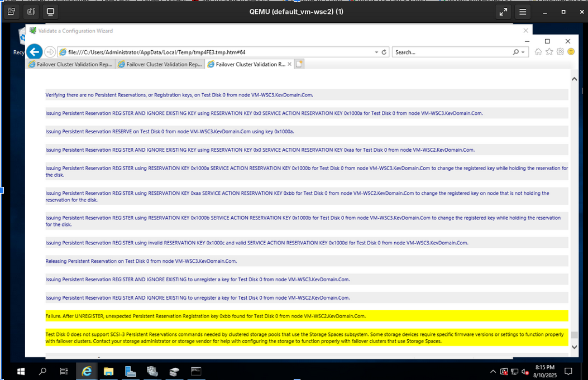Screen dimensions: 588x380
Task: Open File Explorer from the taskbar
Action: click(x=108, y=372)
